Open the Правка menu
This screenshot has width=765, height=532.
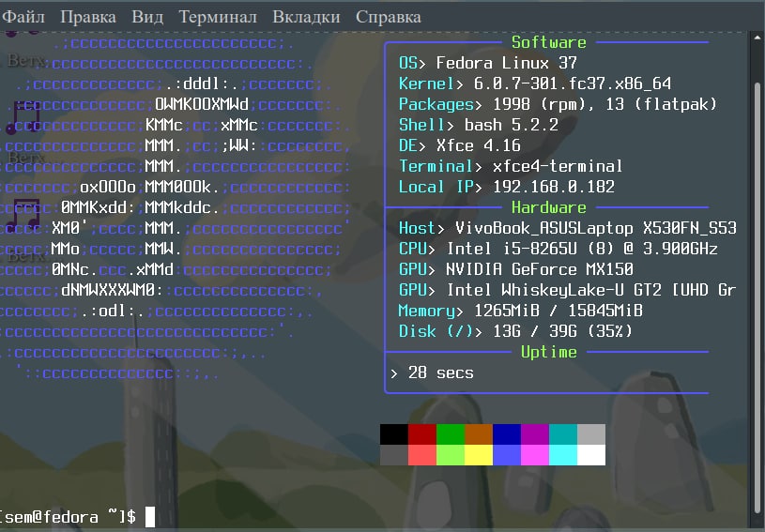[x=88, y=17]
